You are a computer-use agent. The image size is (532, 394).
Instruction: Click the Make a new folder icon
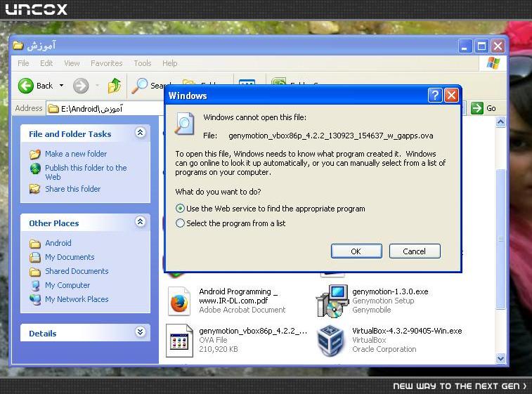35,155
